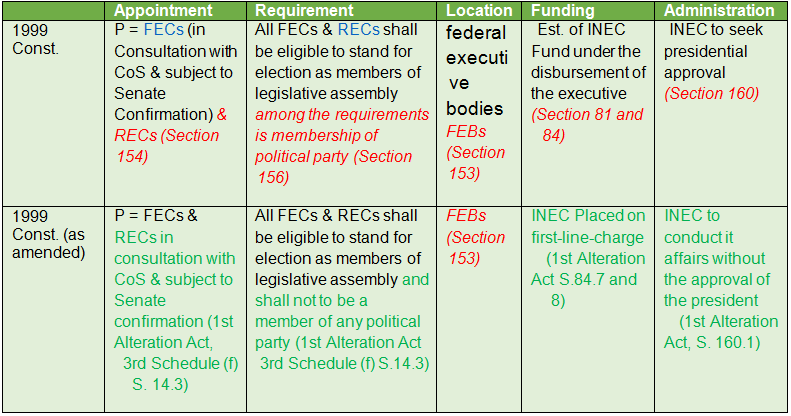Screen dimensions: 791x416
Task: Click the amended row FEBs (Section 153) text
Action: (475, 237)
